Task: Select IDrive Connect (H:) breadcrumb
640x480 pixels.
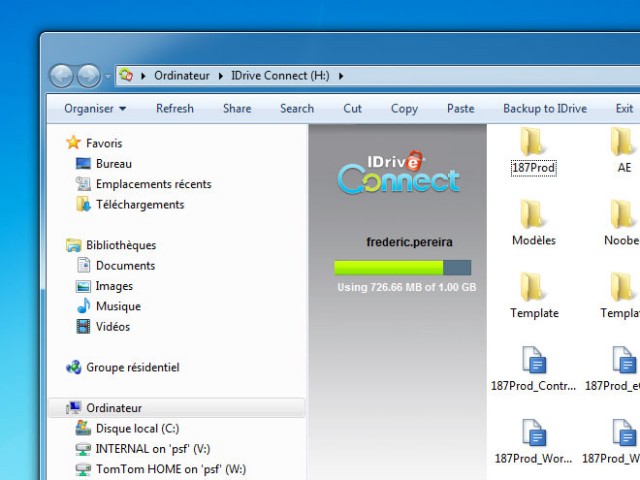Action: tap(280, 76)
